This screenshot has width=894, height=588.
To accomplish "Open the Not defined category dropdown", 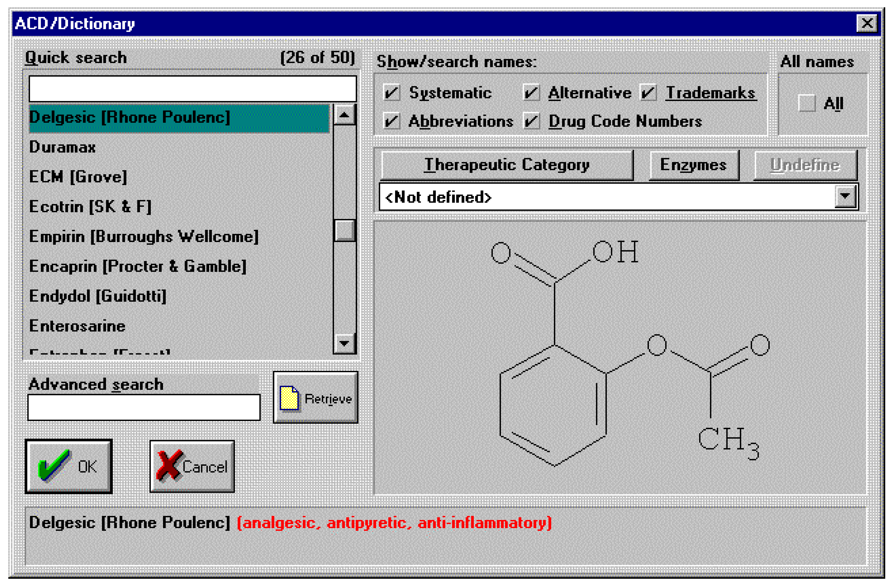I will coord(845,196).
